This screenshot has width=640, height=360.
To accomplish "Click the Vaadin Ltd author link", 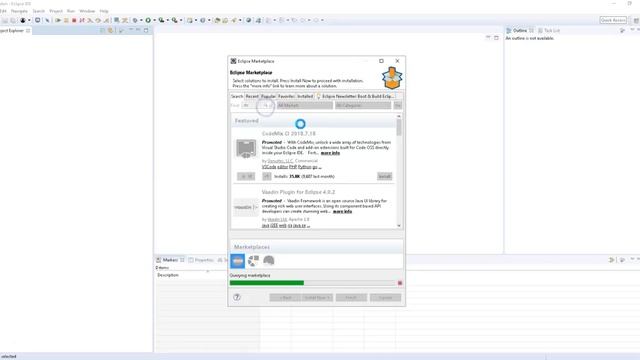I will 277,220.
